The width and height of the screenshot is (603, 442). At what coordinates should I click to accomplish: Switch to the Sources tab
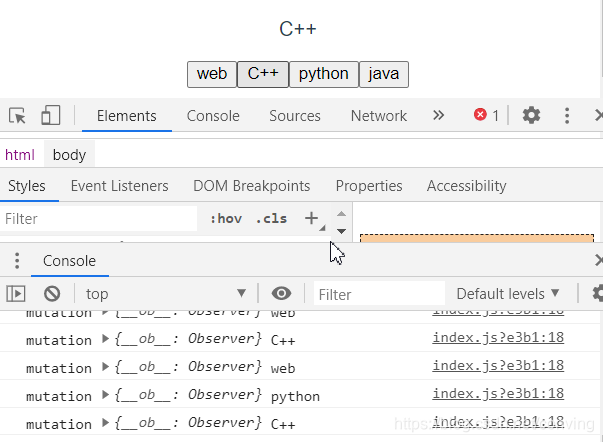click(x=295, y=116)
